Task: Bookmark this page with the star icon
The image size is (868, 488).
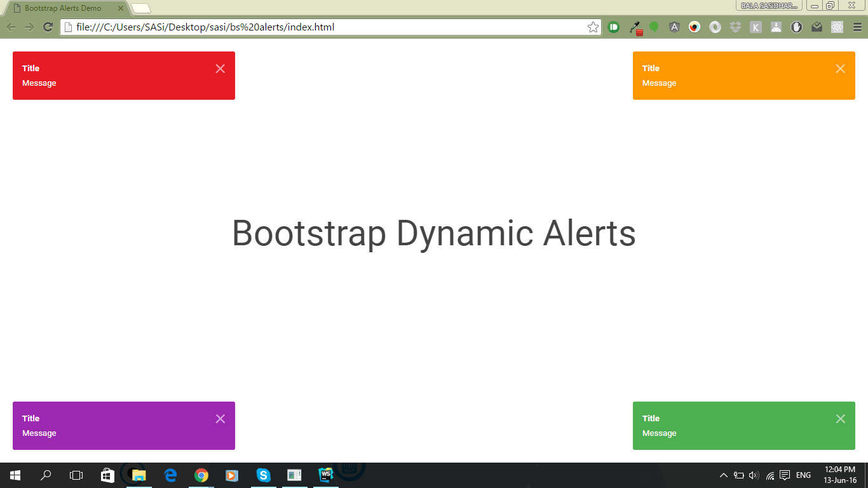Action: coord(593,27)
